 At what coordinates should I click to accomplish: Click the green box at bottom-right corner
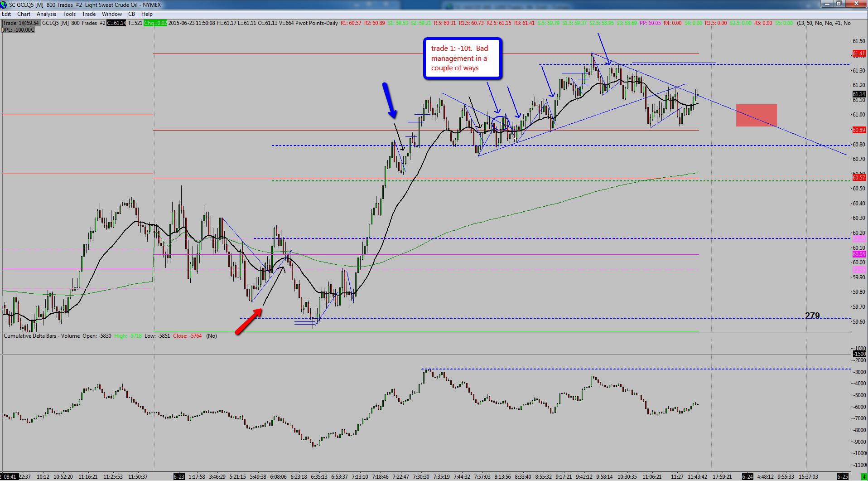point(864,477)
